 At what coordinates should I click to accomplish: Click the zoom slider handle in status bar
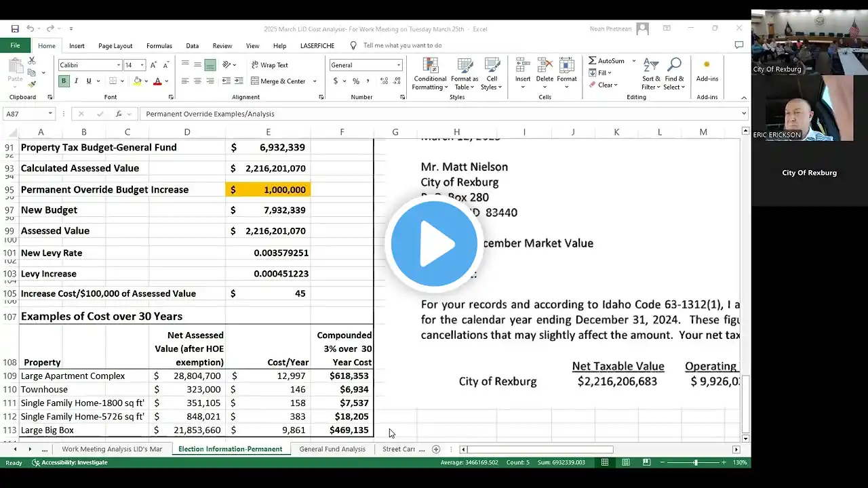pyautogui.click(x=695, y=462)
